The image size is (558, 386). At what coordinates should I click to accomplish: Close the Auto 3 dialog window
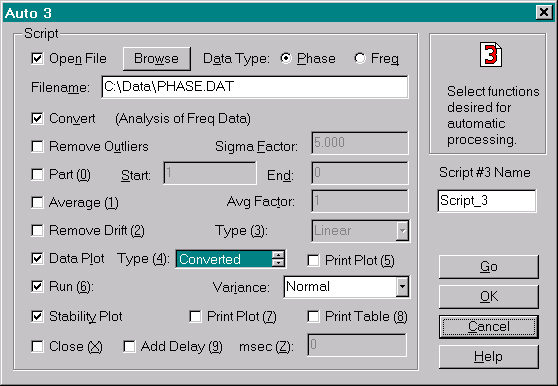544,13
